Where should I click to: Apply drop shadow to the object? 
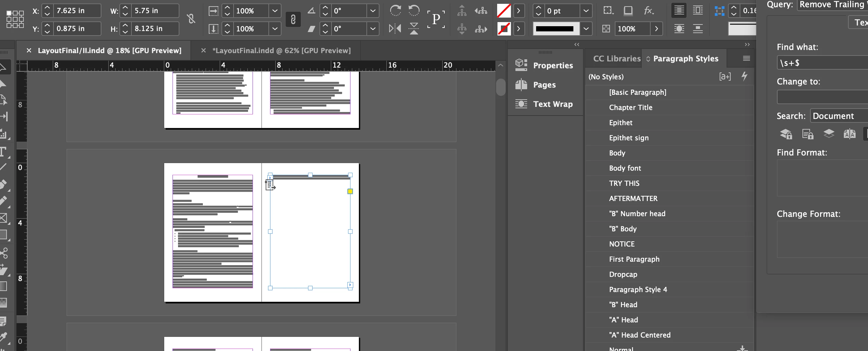(628, 11)
